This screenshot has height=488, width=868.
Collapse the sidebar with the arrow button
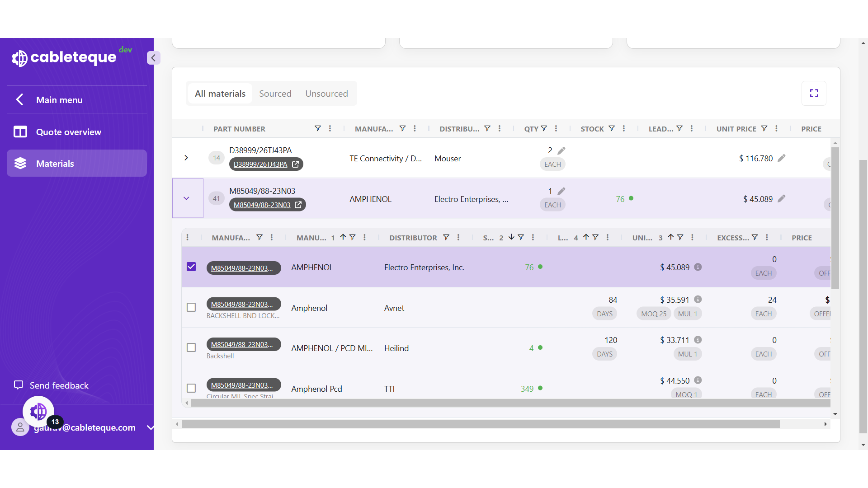point(153,58)
